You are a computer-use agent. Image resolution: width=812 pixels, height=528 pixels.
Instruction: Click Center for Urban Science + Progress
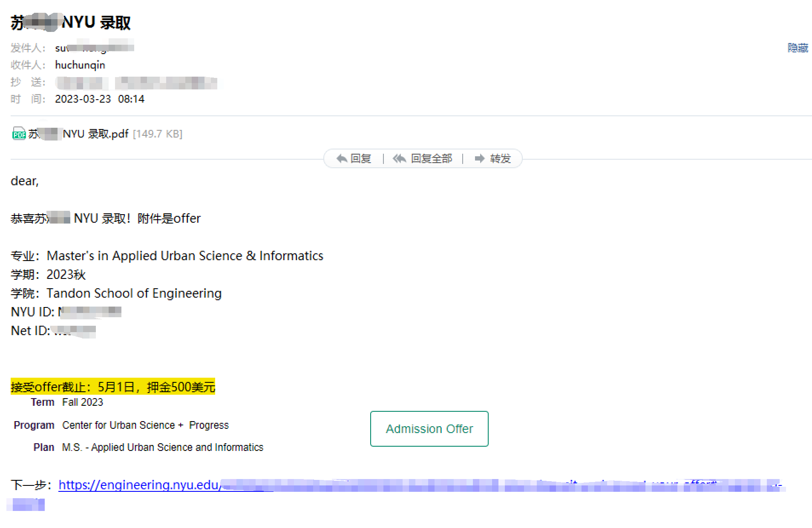tap(145, 425)
